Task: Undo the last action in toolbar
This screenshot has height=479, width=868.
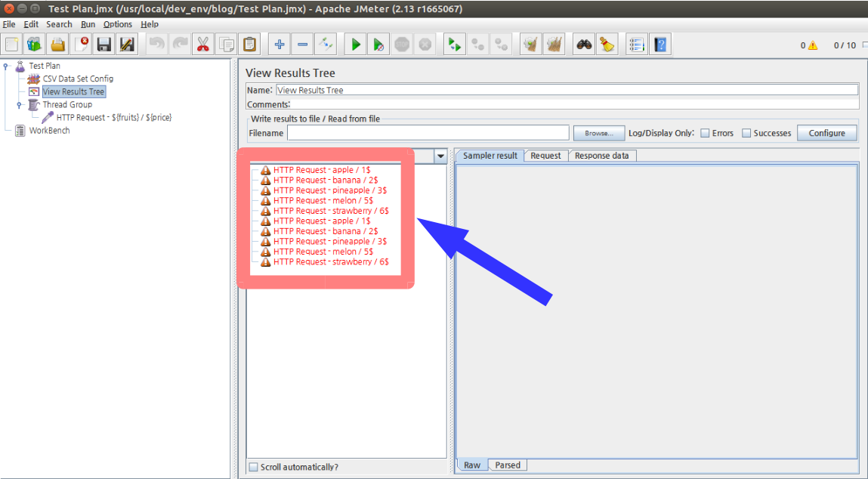Action: click(157, 45)
